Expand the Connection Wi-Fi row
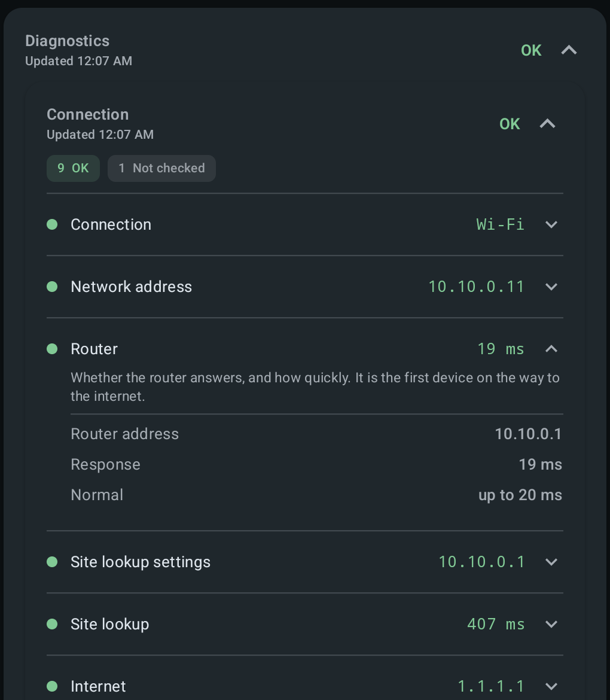610x700 pixels. click(x=305, y=224)
